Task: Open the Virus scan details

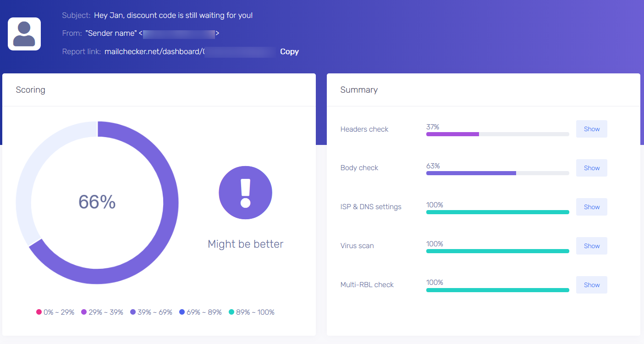Action: click(591, 246)
